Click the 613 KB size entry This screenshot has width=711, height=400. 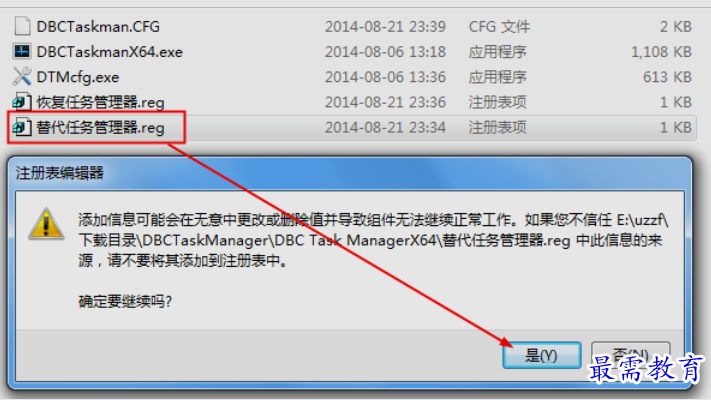[x=667, y=78]
